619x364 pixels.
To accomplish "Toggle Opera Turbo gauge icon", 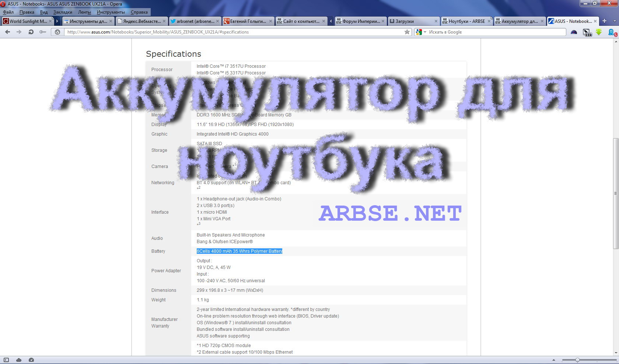I will coord(31,360).
